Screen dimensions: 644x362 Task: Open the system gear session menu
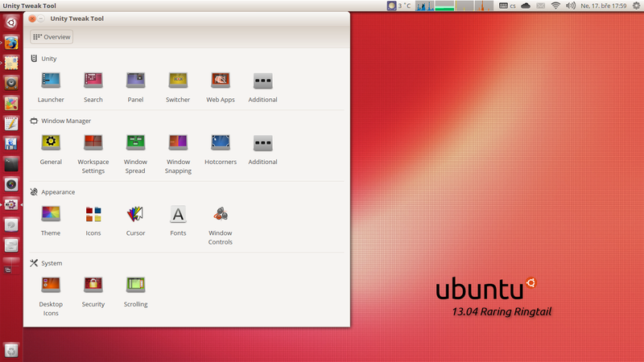[x=636, y=6]
